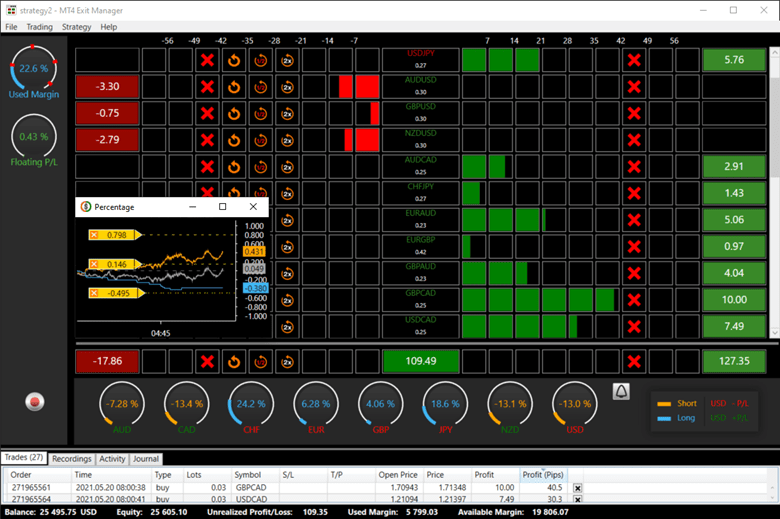Click the symbol grid scrollbar up arrow
Viewport: 780px width, 519px height.
pyautogui.click(x=775, y=52)
